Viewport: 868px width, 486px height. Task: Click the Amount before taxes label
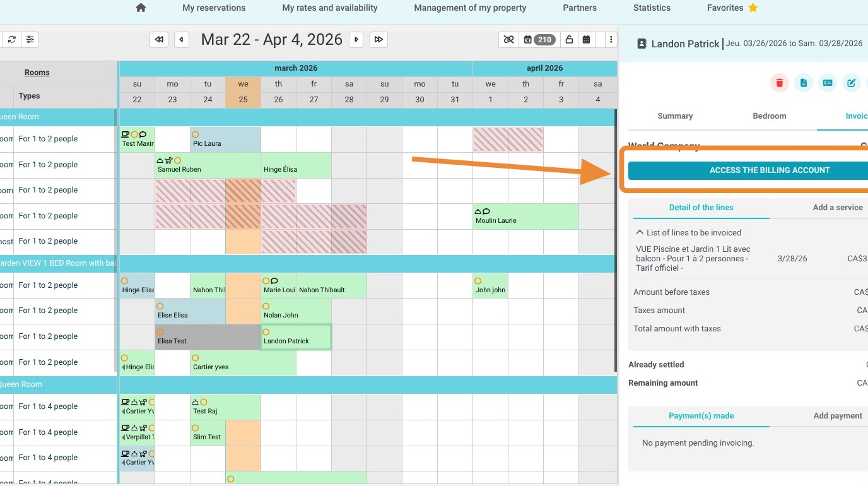tap(671, 292)
